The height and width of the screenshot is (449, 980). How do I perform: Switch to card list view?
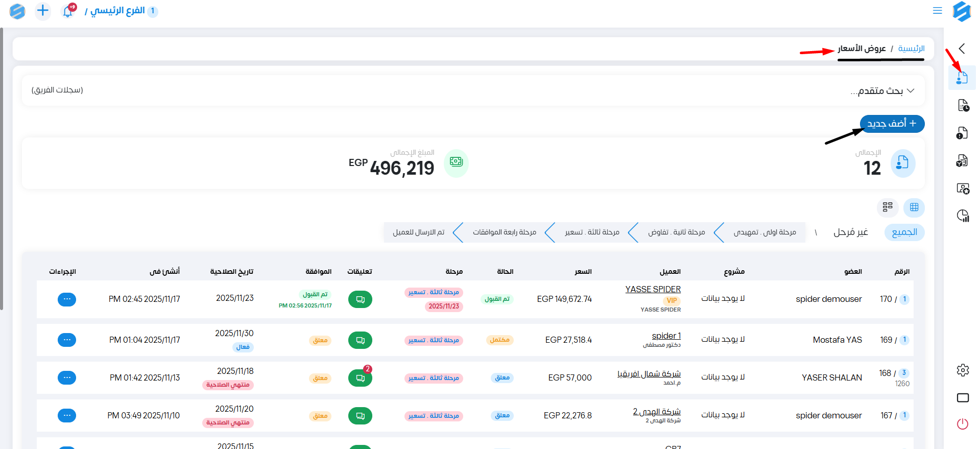pyautogui.click(x=888, y=207)
